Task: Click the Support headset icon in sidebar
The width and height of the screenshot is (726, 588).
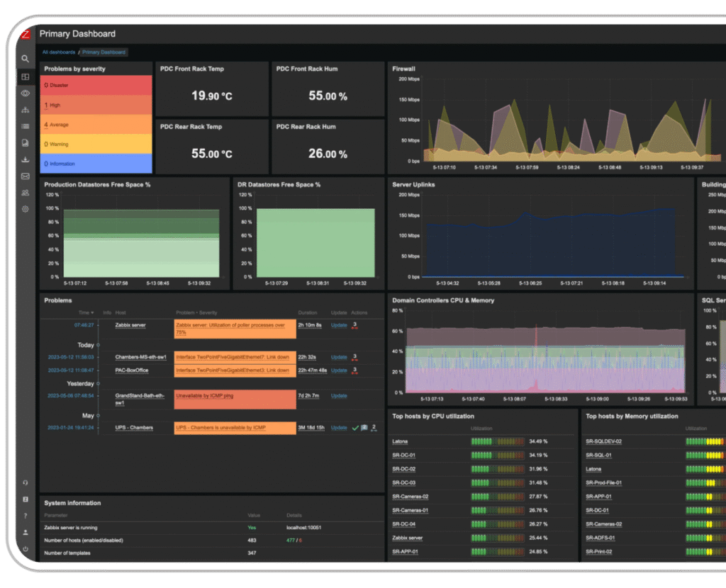Action: click(x=25, y=482)
